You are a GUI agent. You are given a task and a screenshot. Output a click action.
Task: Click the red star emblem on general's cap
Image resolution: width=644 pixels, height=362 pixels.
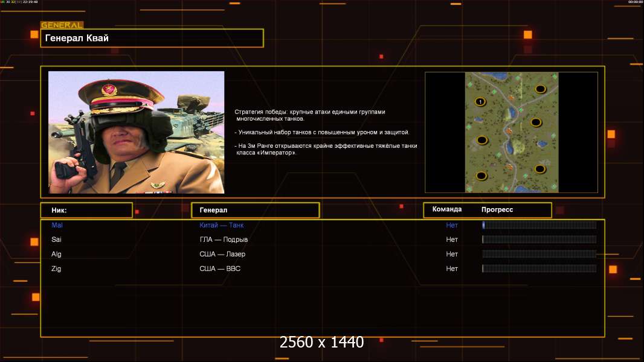[111, 90]
